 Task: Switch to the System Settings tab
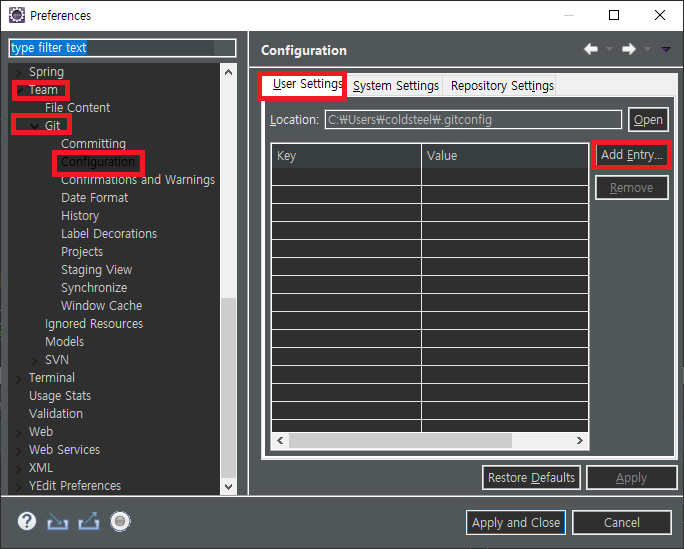396,86
